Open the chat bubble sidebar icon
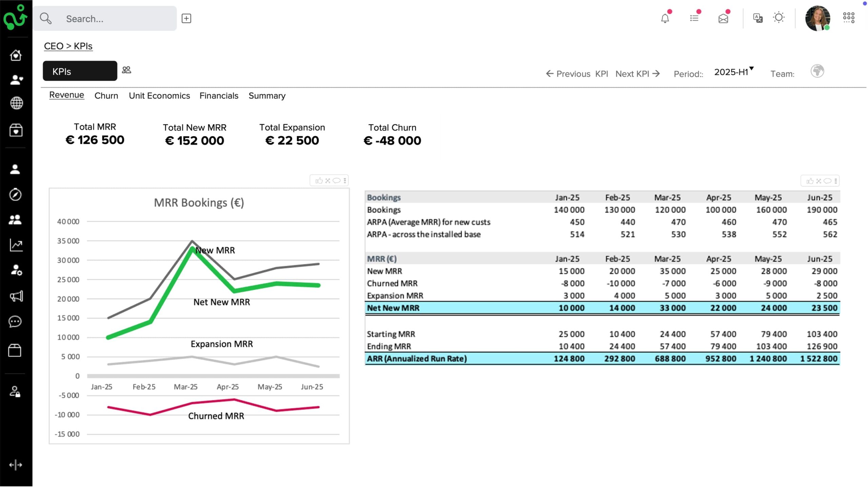This screenshot has width=868, height=487. [16, 322]
